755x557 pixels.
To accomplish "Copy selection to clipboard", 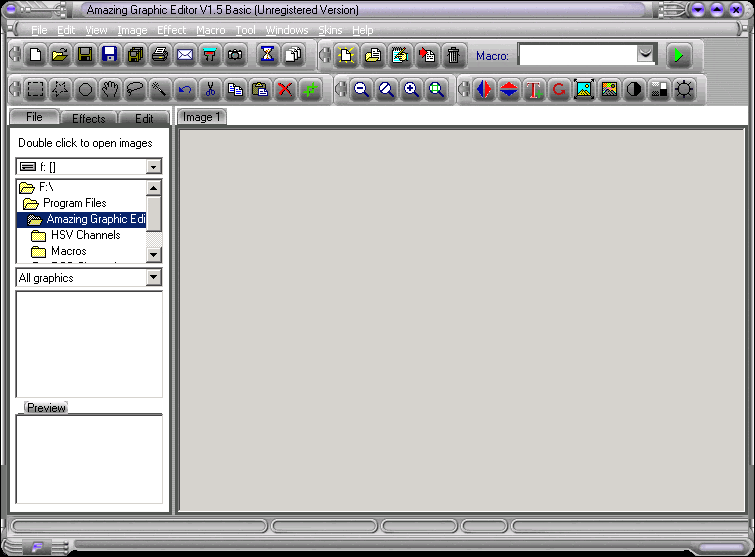I will pyautogui.click(x=235, y=90).
